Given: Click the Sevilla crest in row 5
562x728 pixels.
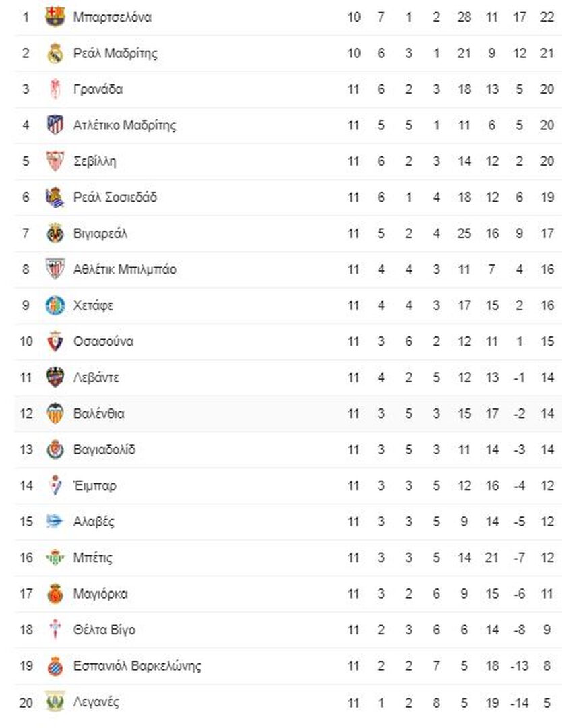Looking at the screenshot, I should point(55,161).
